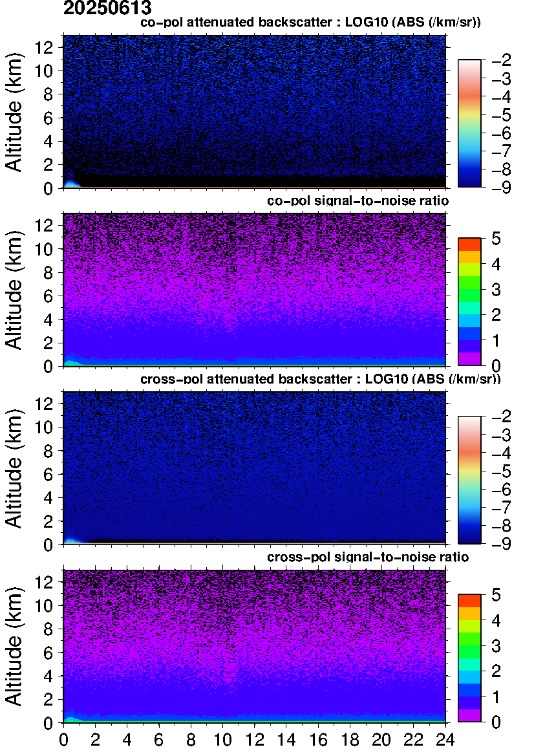
Task: Select the purple swatch in the second panel's colorbar
Action: pyautogui.click(x=469, y=358)
